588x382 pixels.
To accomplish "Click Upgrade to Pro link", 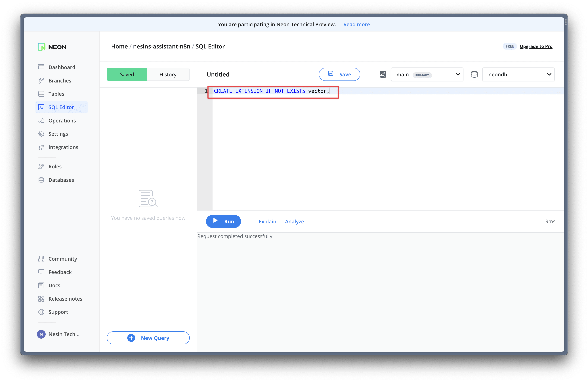I will [x=536, y=46].
